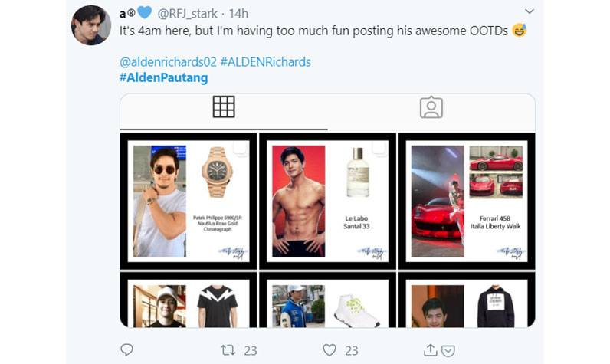This screenshot has height=364, width=610.
Task: Open the @RFJ_stark profile avatar
Action: (x=91, y=25)
